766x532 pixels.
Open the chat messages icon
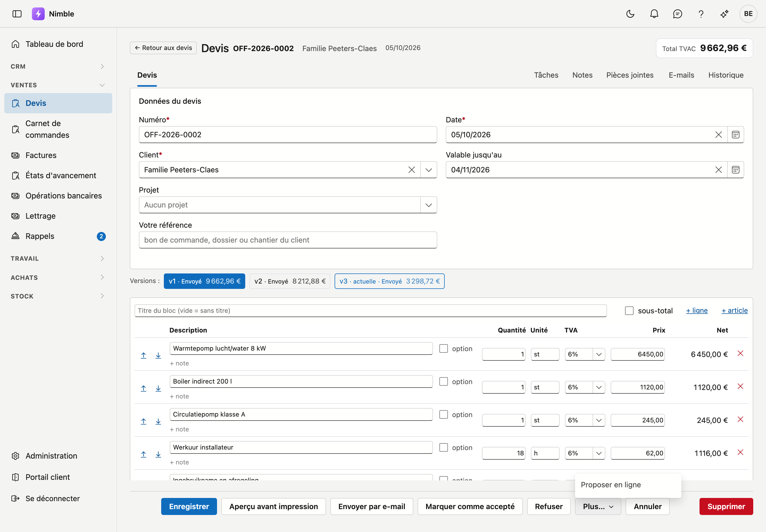[x=677, y=14]
